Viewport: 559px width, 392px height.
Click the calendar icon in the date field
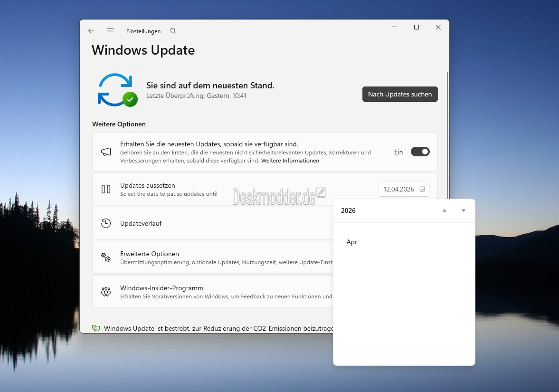pos(422,189)
